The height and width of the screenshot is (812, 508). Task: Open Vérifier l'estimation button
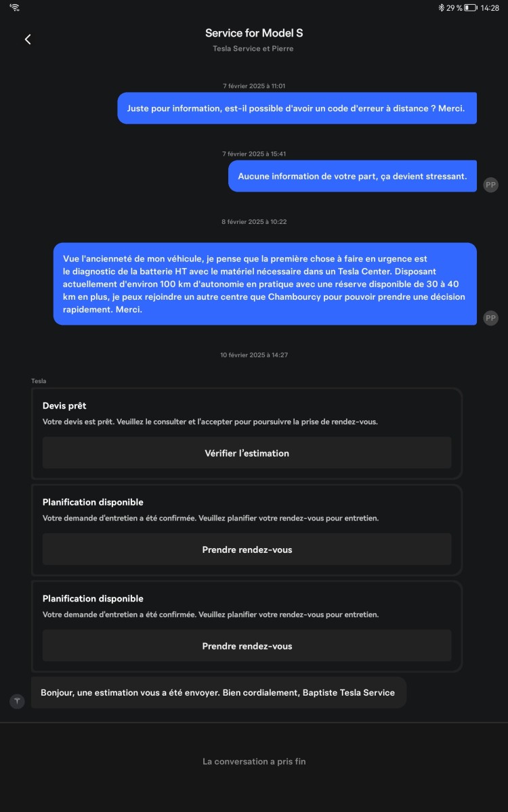pos(247,453)
